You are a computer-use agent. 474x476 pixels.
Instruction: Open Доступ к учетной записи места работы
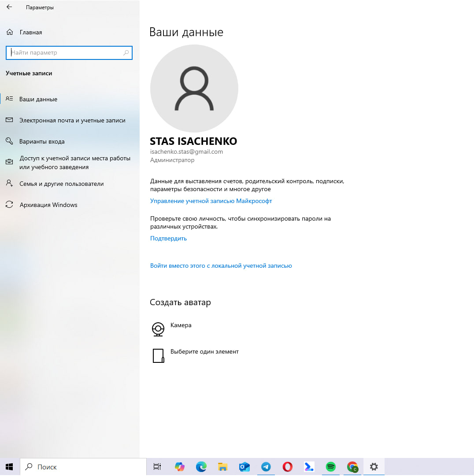click(70, 162)
